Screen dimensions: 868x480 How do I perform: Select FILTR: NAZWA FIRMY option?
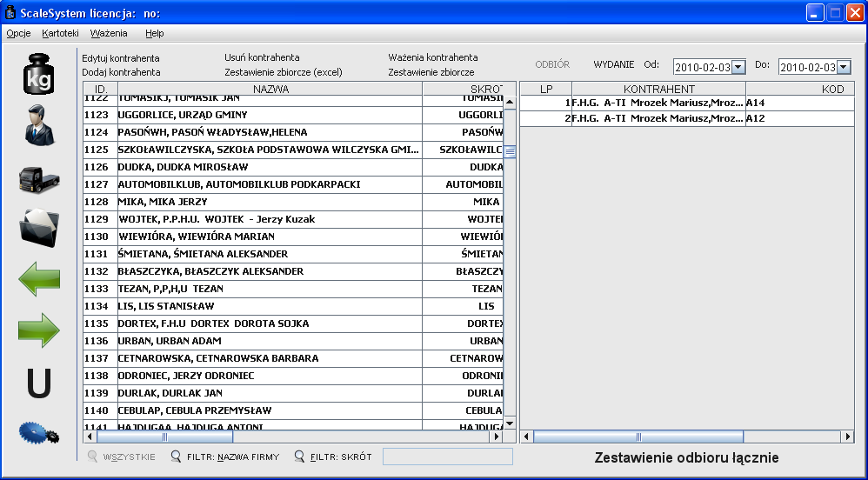(233, 457)
